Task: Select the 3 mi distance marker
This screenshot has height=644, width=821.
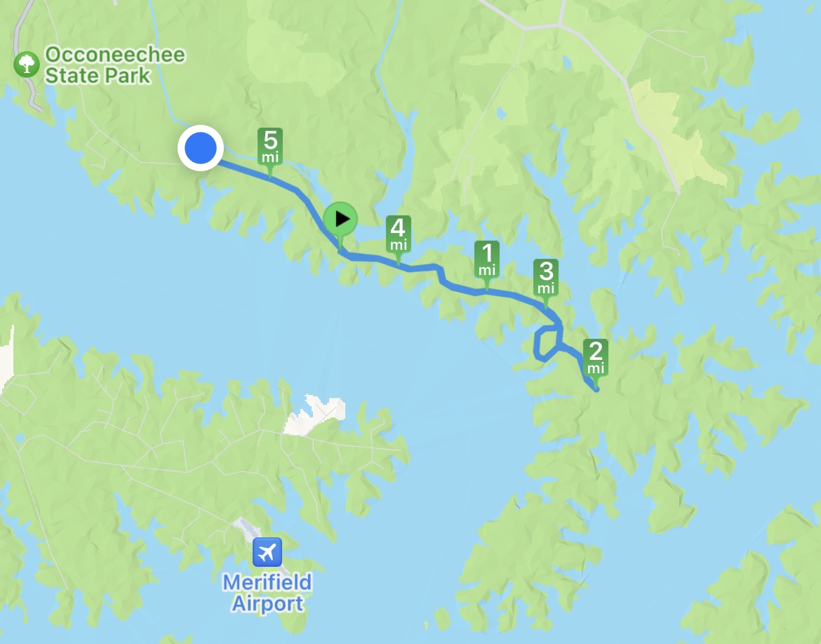Action: pos(546,277)
